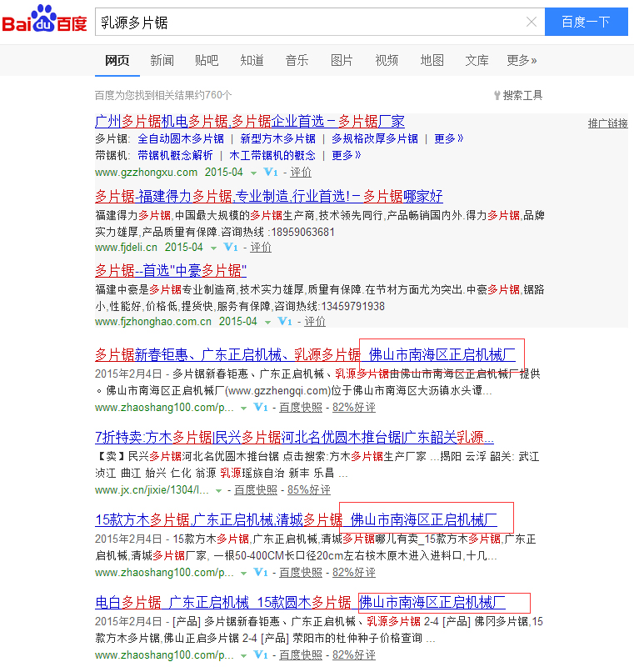Open the 新型方木多片锯 sublink
This screenshot has height=672, width=634.
277,139
